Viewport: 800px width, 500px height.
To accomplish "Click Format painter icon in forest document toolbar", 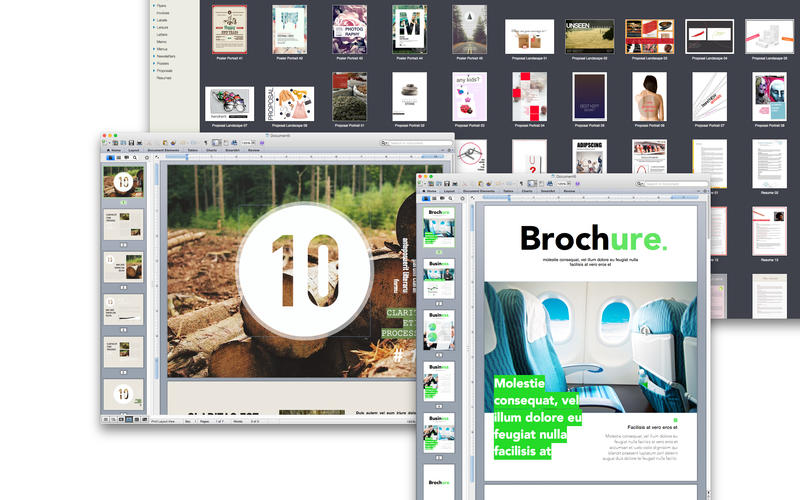I will 173,143.
